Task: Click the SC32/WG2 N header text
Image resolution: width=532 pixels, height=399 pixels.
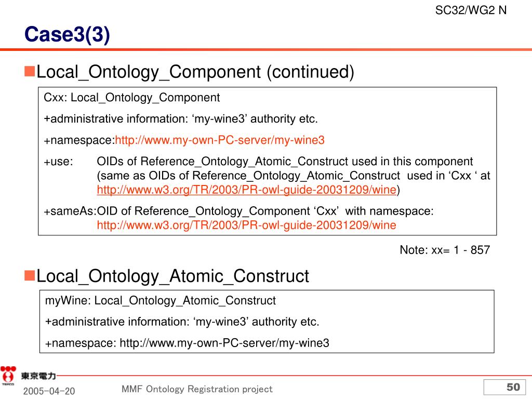Action: point(471,10)
